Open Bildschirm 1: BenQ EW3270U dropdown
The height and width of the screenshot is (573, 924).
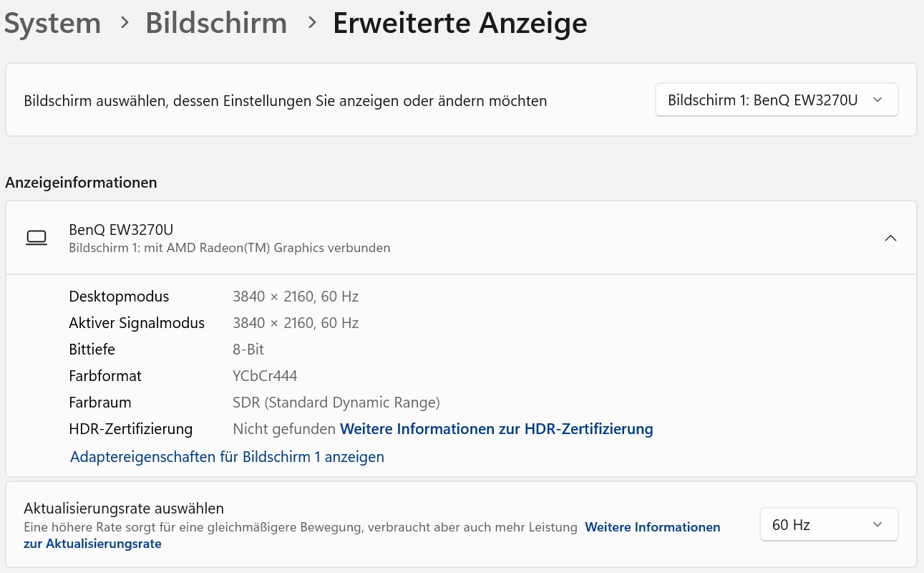pyautogui.click(x=777, y=100)
